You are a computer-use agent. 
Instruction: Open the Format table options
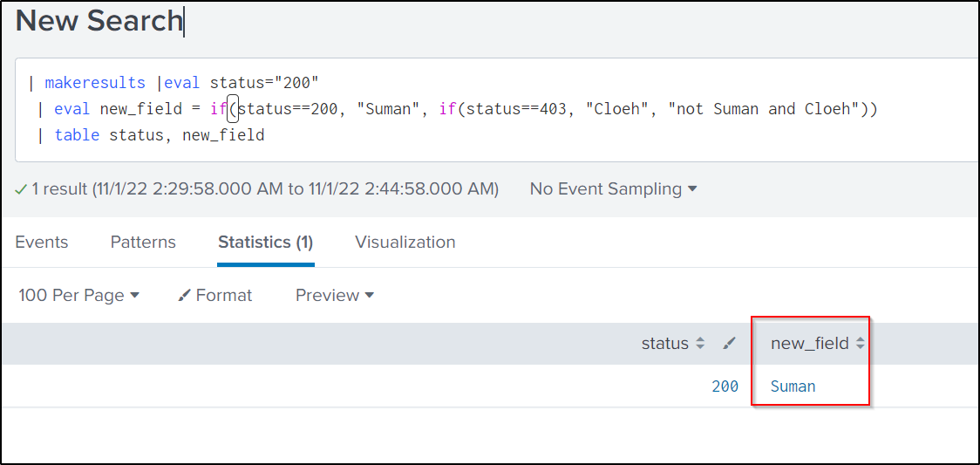pyautogui.click(x=214, y=296)
